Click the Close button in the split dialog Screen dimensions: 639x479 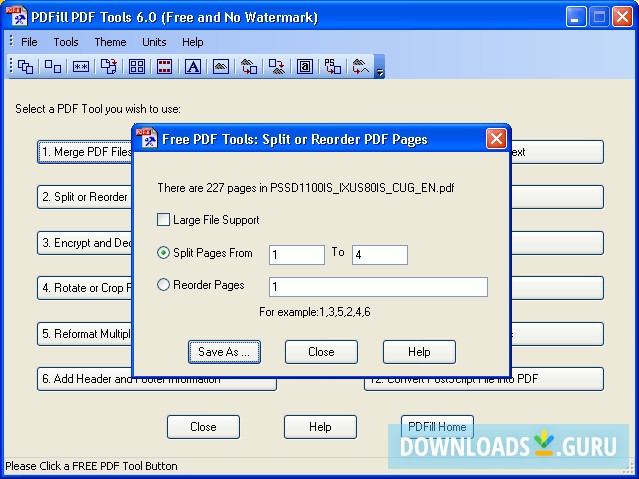[321, 352]
